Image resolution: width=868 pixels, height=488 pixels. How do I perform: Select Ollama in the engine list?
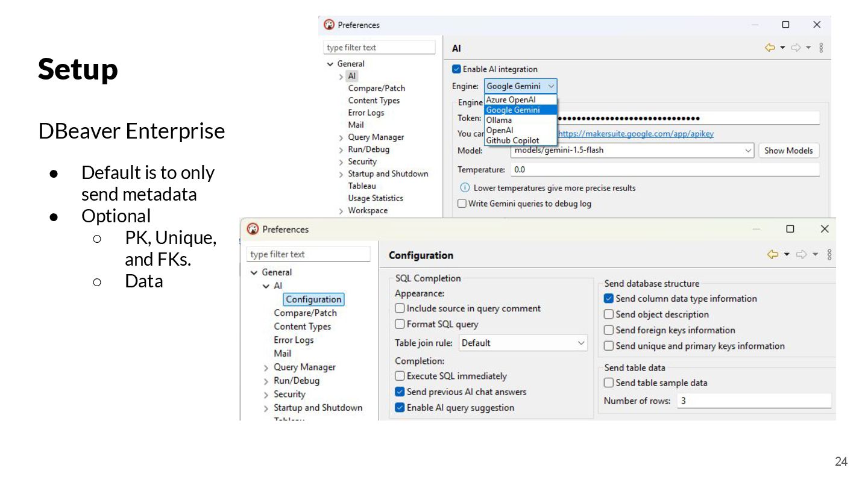pos(521,120)
